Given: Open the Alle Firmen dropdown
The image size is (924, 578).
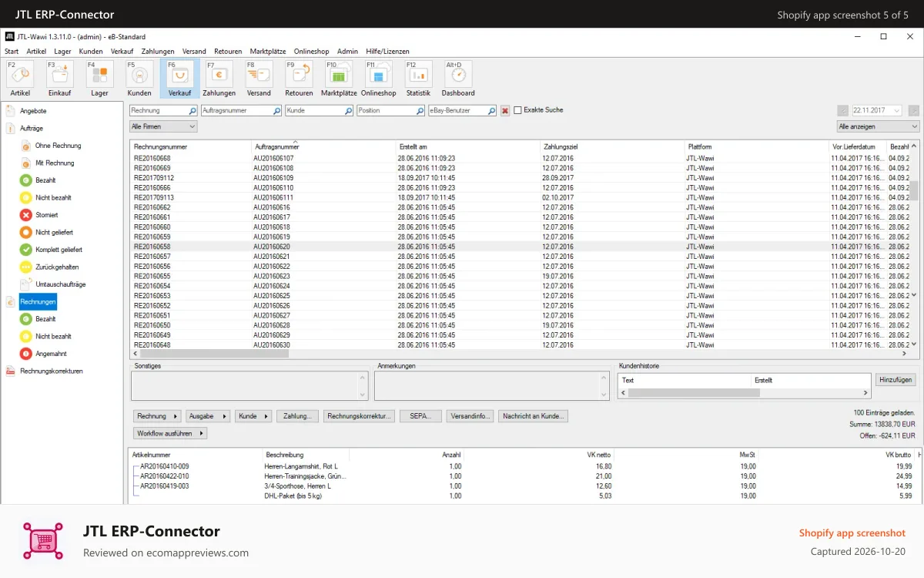Looking at the screenshot, I should (163, 126).
